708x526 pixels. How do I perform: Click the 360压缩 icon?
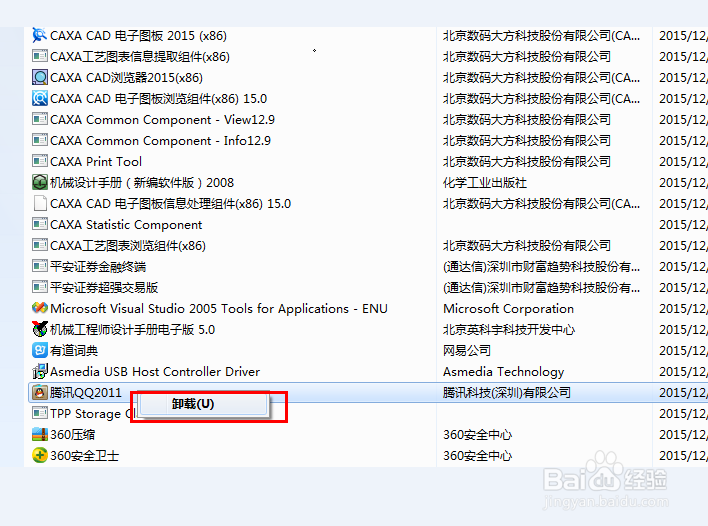(40, 434)
